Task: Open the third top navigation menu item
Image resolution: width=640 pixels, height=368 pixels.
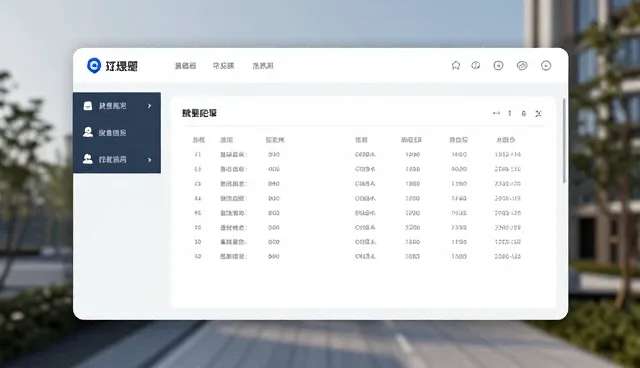Action: 263,66
